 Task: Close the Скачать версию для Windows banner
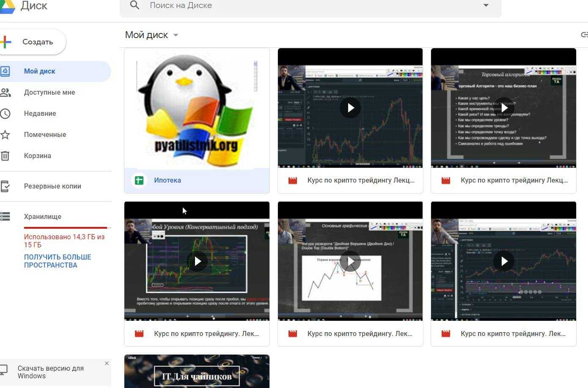point(107,363)
